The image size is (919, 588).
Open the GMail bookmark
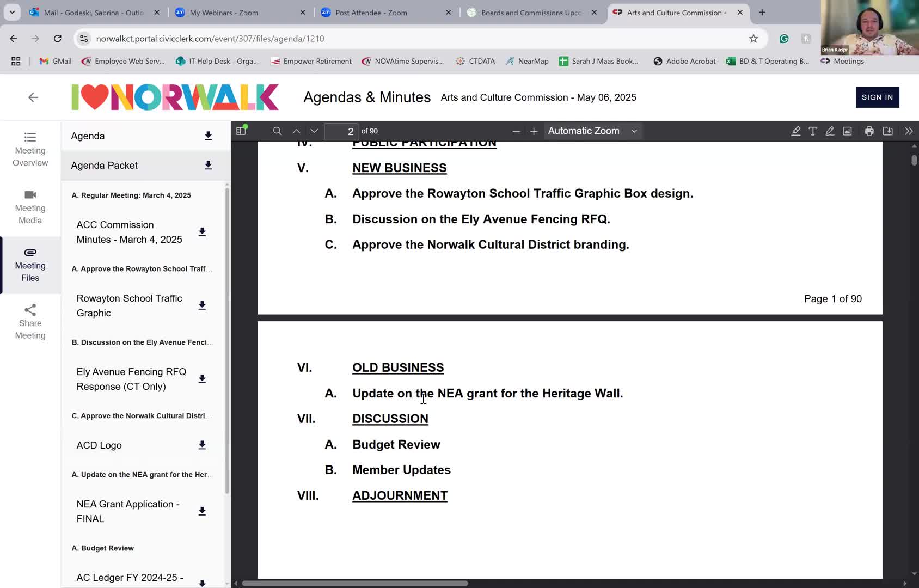(56, 62)
